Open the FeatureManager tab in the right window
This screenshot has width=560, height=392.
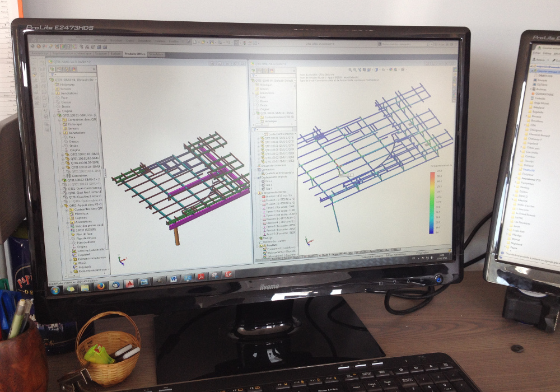point(254,71)
